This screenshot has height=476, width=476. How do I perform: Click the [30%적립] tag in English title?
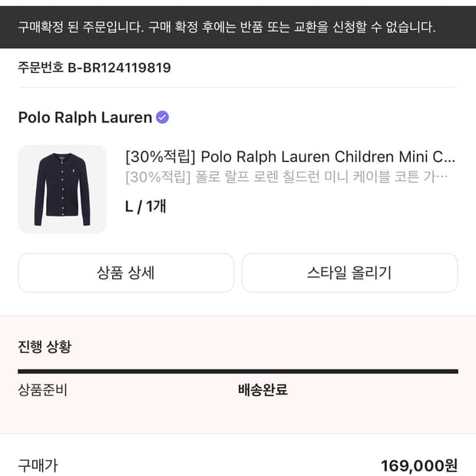(160, 157)
